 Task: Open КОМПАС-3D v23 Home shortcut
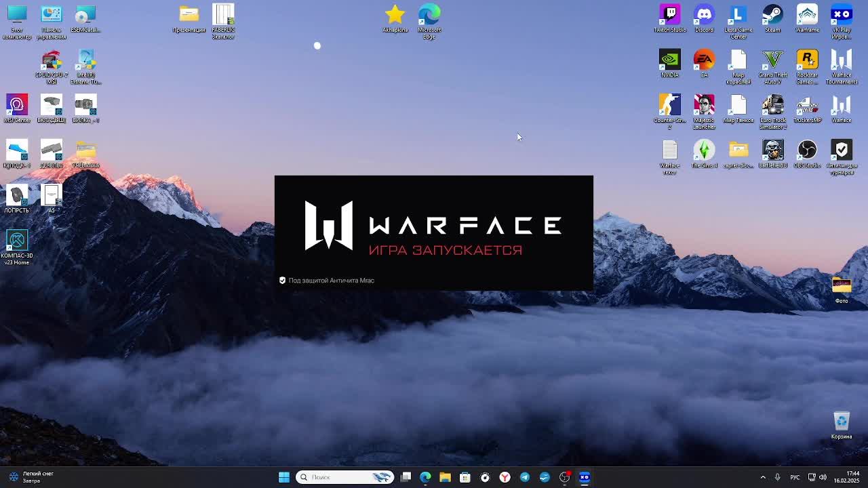pos(17,247)
